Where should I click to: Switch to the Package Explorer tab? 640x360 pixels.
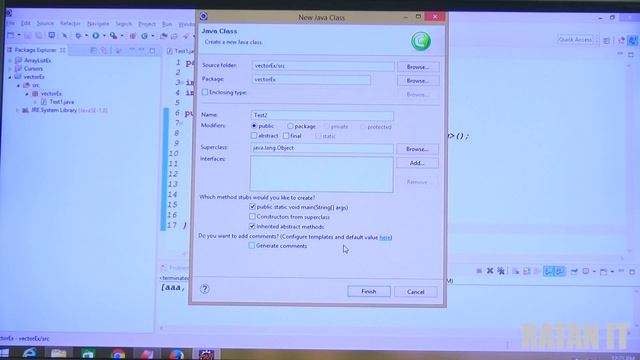pyautogui.click(x=35, y=50)
